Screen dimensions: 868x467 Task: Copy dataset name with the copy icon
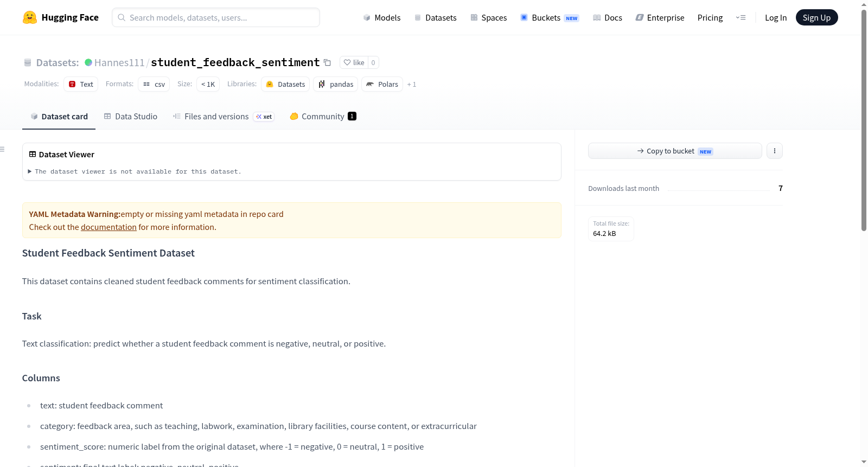(x=327, y=62)
